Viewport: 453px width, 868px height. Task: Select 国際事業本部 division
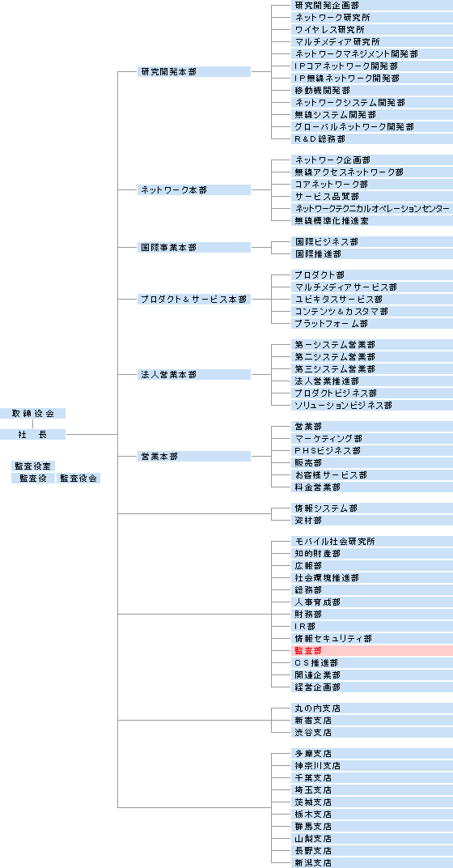tap(194, 248)
